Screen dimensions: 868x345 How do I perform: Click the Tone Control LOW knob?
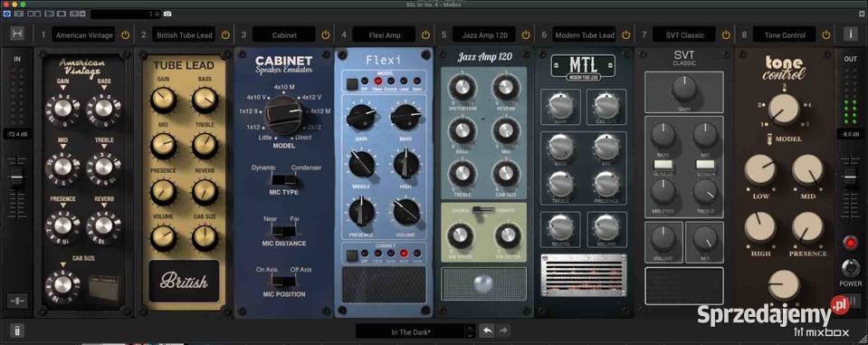(x=759, y=170)
